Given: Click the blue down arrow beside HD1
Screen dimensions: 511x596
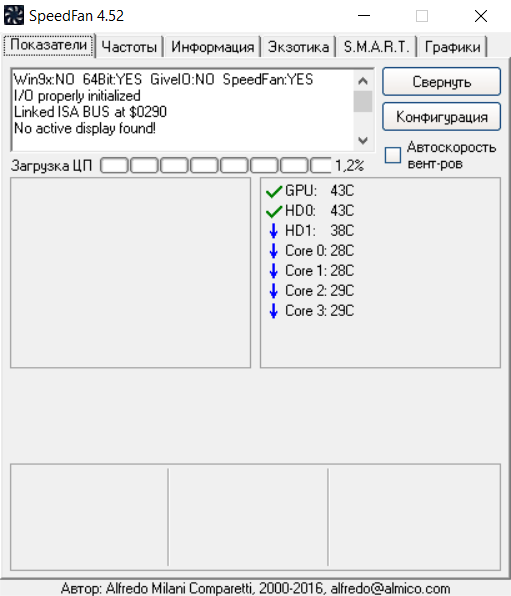Looking at the screenshot, I should pos(273,231).
